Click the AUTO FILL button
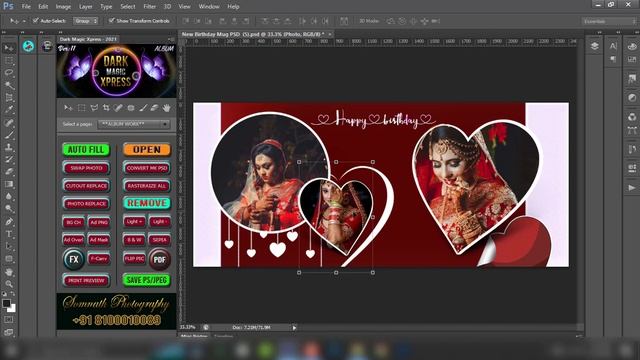The height and width of the screenshot is (360, 640). click(86, 150)
